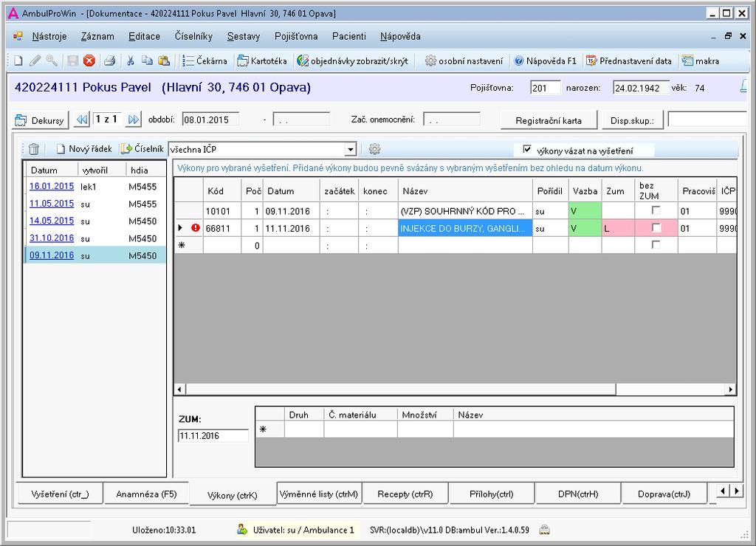The image size is (756, 546).
Task: Open the Pacienti menu
Action: point(349,36)
